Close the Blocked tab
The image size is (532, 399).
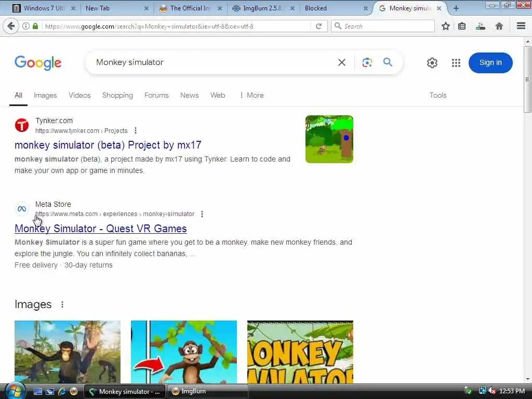[365, 8]
